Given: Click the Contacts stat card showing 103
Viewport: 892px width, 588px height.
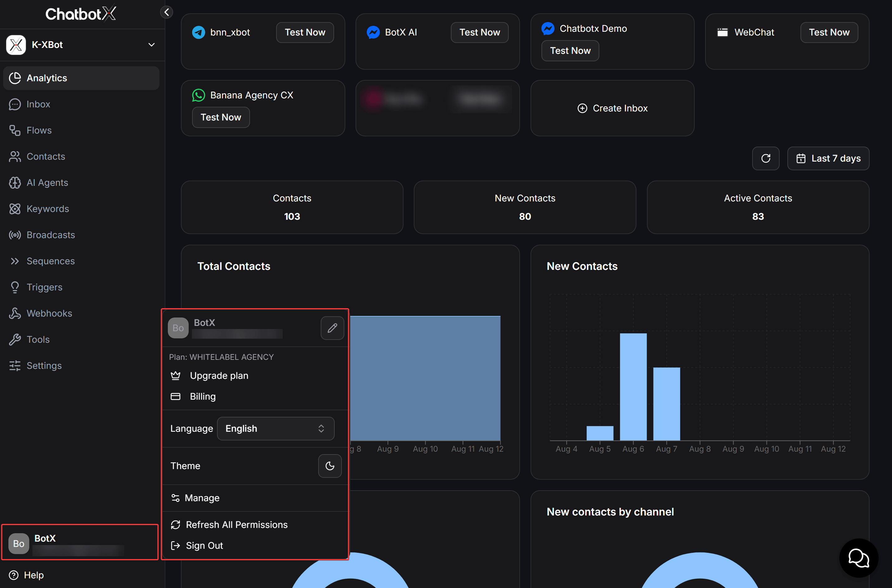Looking at the screenshot, I should [292, 207].
